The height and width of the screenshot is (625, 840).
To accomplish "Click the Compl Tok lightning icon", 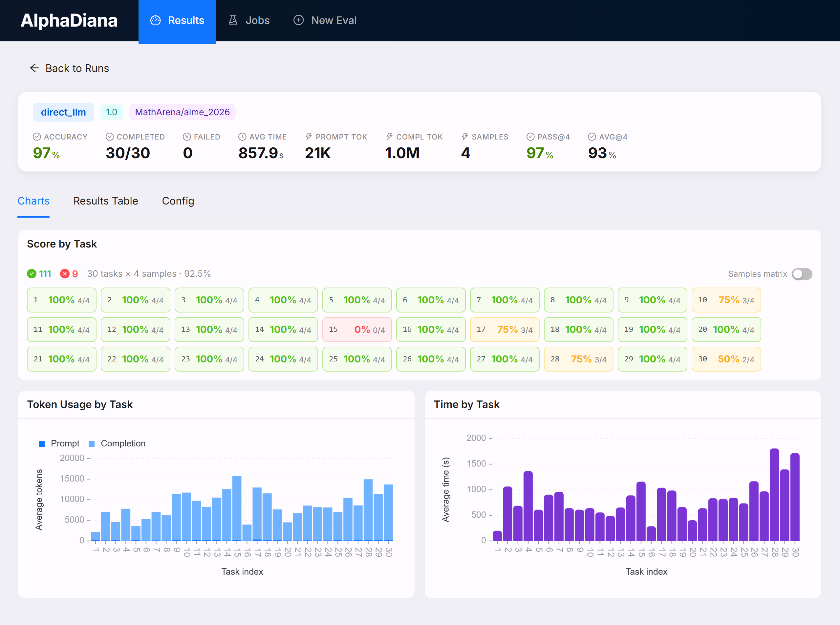I will pos(389,137).
